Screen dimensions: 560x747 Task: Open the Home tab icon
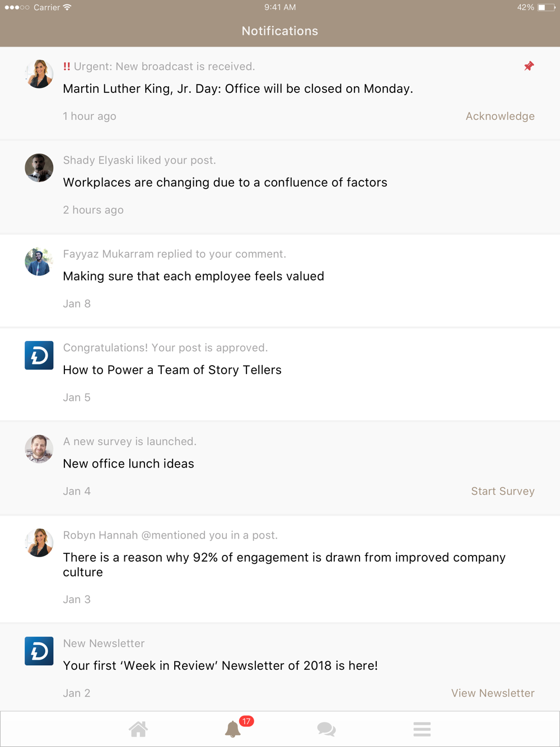click(x=138, y=729)
